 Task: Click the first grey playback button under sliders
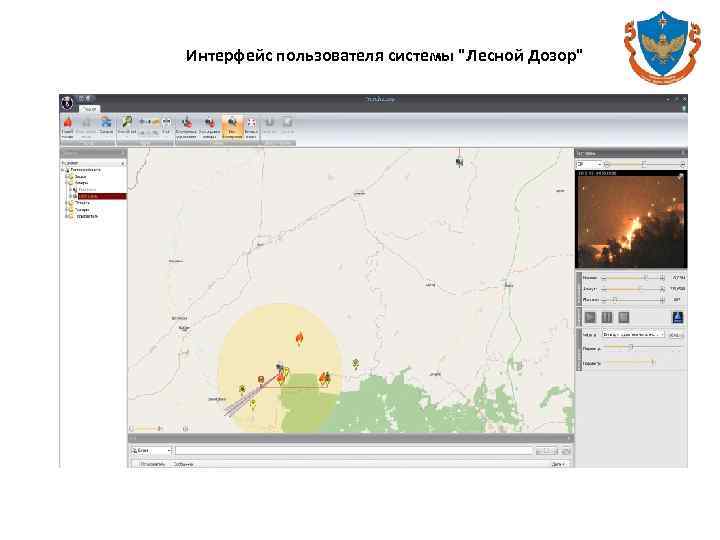tap(591, 317)
